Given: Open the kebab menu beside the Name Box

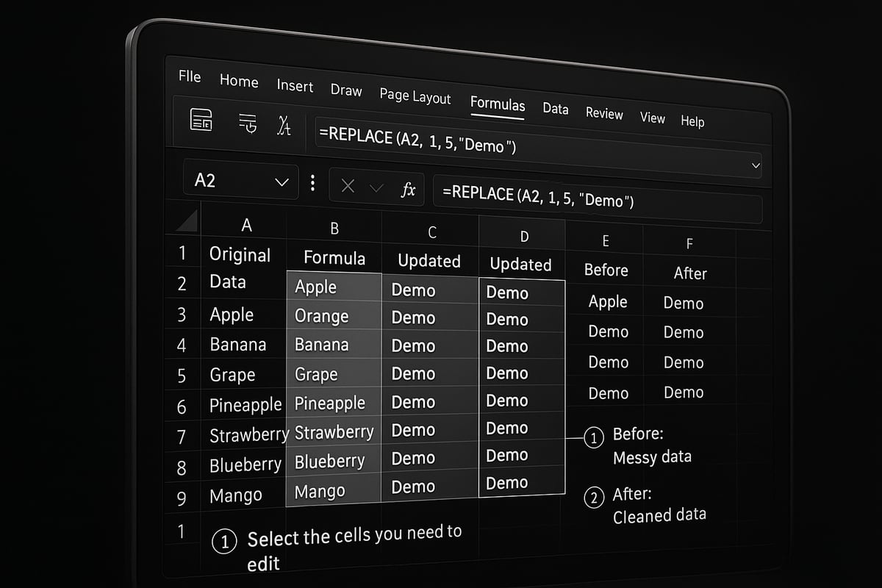Looking at the screenshot, I should coord(312,184).
